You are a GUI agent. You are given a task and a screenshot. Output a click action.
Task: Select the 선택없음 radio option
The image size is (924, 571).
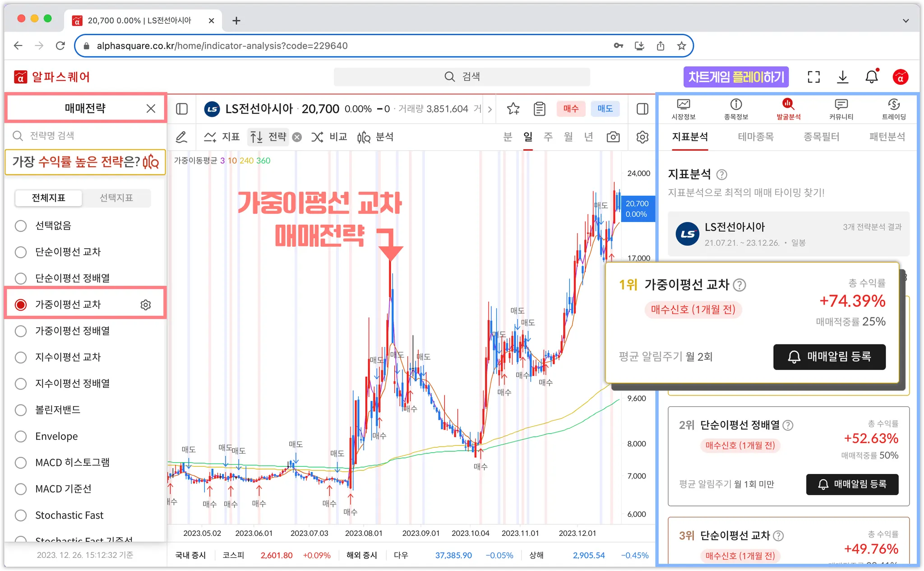click(x=21, y=226)
